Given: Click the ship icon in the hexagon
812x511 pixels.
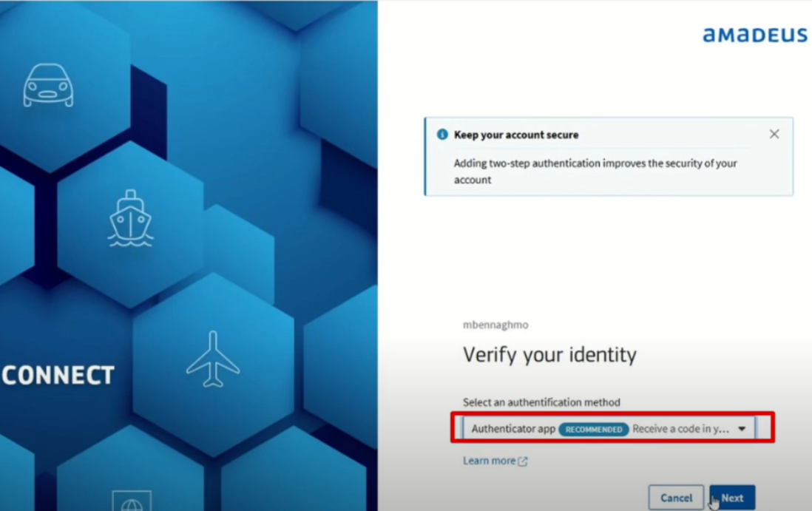Looking at the screenshot, I should point(130,219).
